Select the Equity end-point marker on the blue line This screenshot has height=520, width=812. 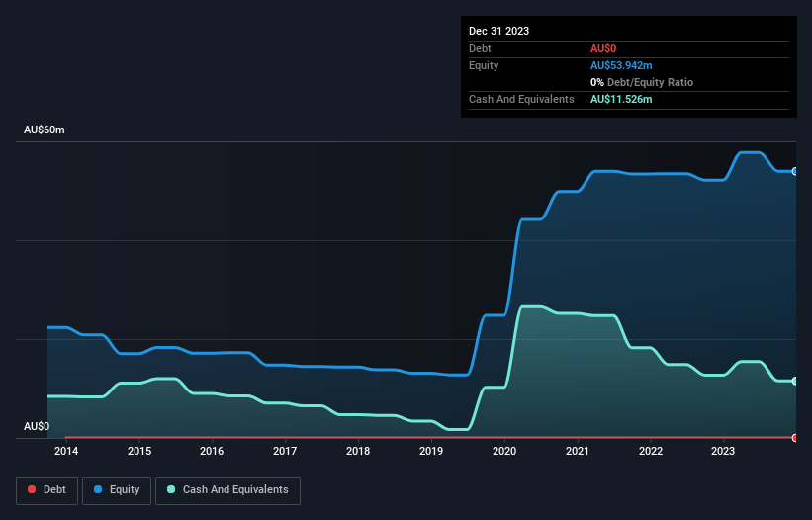(x=795, y=171)
